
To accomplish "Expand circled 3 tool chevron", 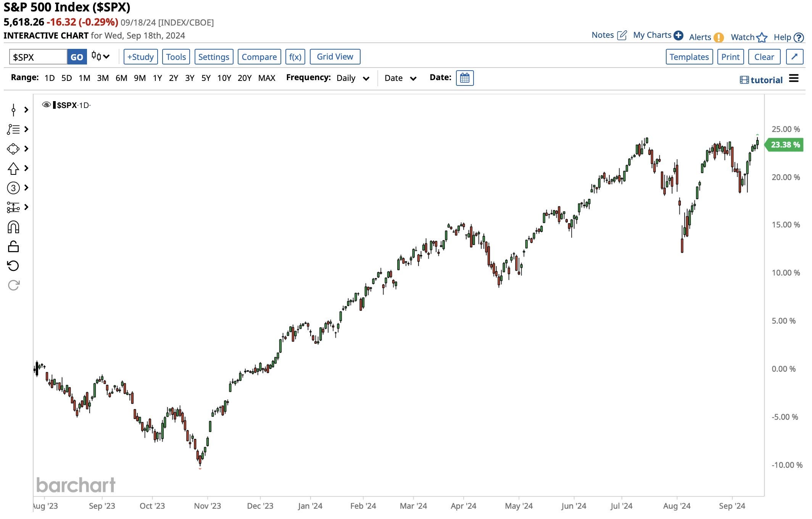I will [26, 188].
